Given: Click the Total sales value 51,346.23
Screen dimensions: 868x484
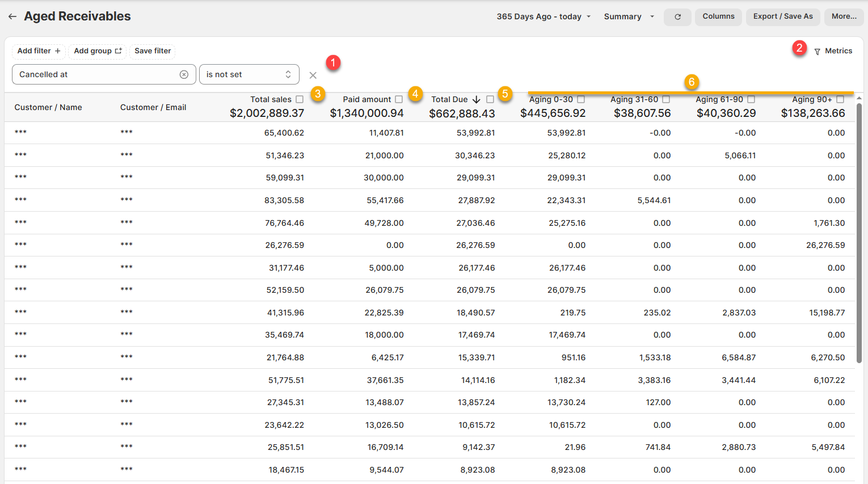Looking at the screenshot, I should pos(285,155).
